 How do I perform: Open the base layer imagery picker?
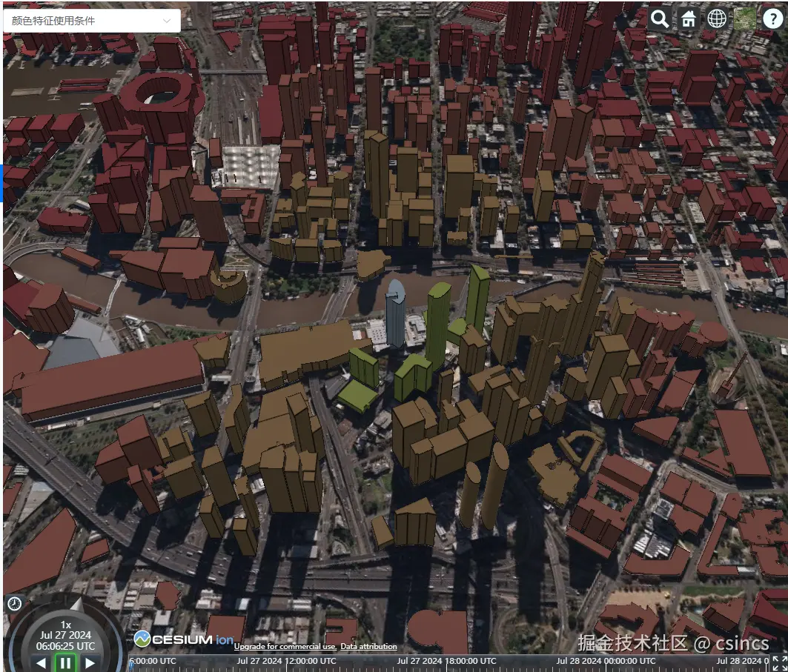745,19
